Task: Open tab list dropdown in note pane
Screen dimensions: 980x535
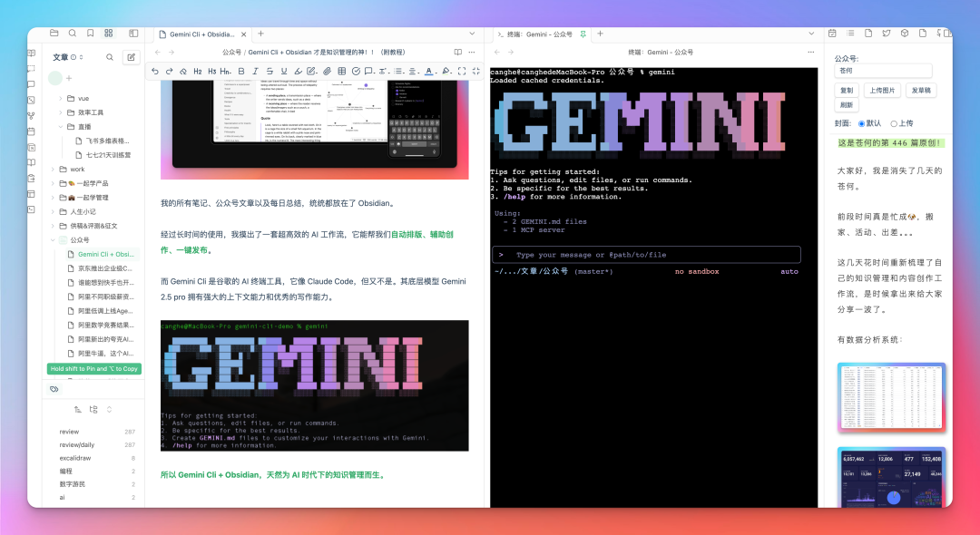Action: coord(472,34)
